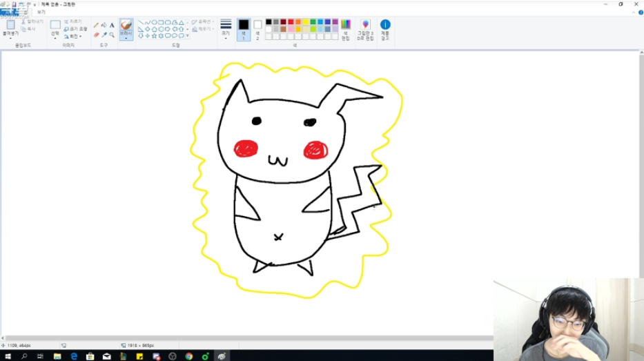Click the Copy button
The image size is (644, 361).
[28, 29]
